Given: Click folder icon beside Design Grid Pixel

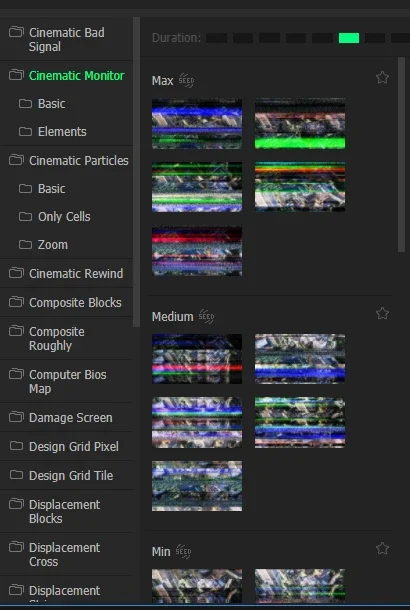Looking at the screenshot, I should pos(16,445).
